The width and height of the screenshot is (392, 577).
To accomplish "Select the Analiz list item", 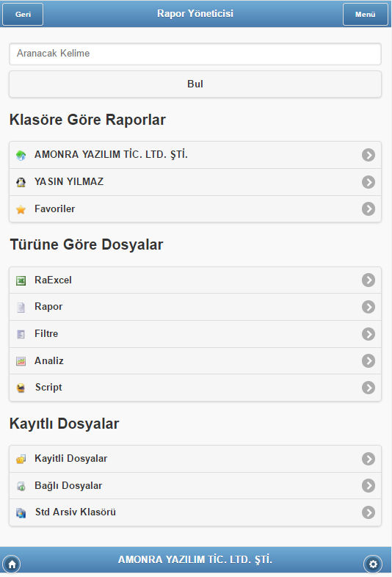I will 195,361.
